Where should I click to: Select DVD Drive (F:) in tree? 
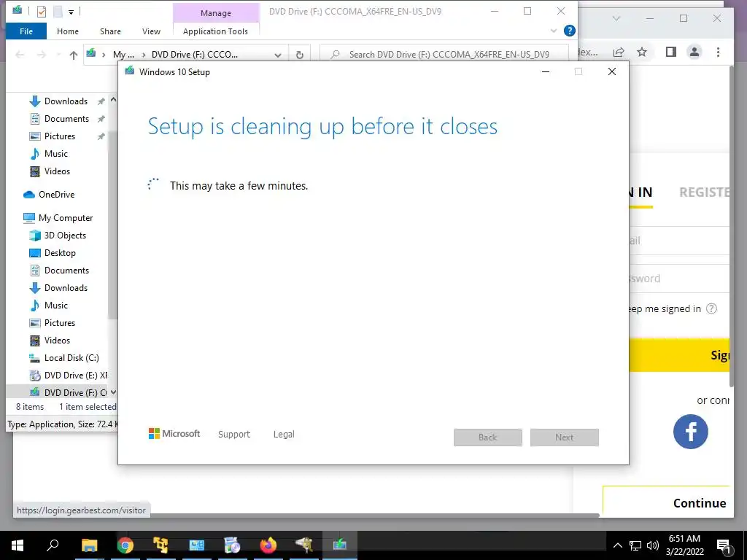75,392
